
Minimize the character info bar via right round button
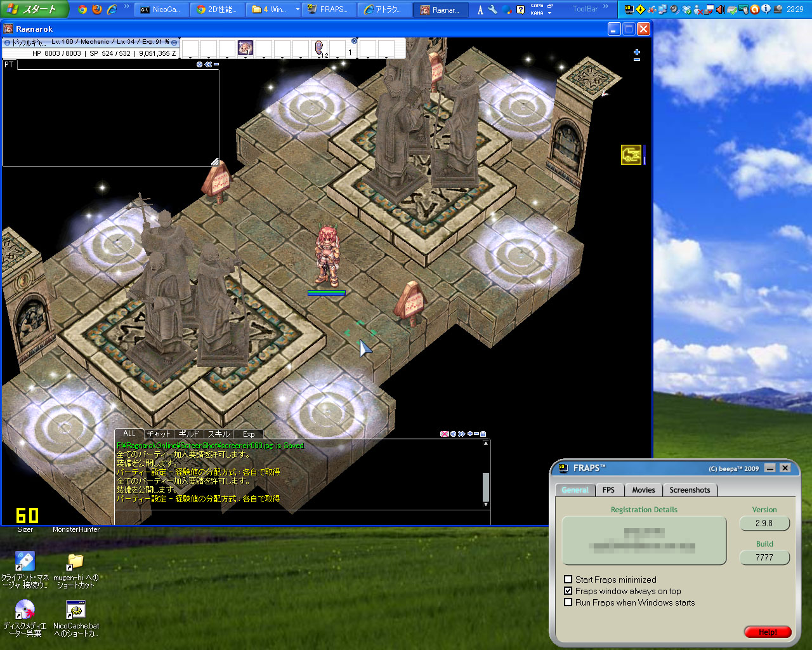tap(174, 43)
